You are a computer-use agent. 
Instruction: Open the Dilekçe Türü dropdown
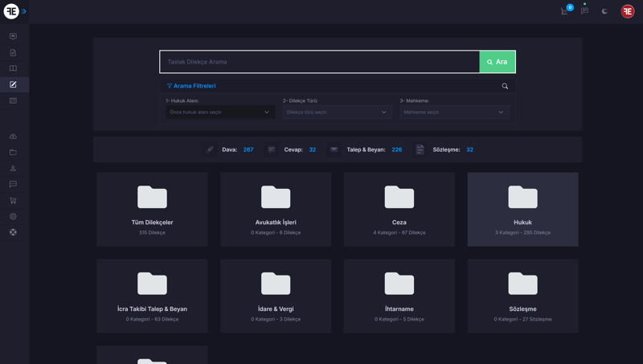[x=337, y=112]
